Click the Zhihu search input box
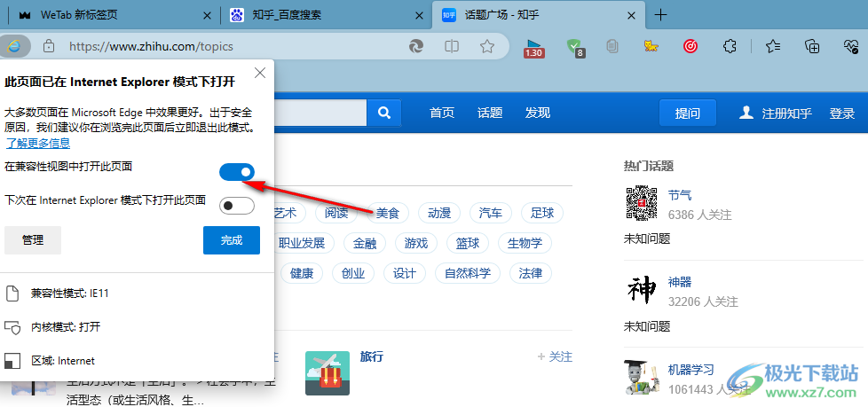 [321, 113]
